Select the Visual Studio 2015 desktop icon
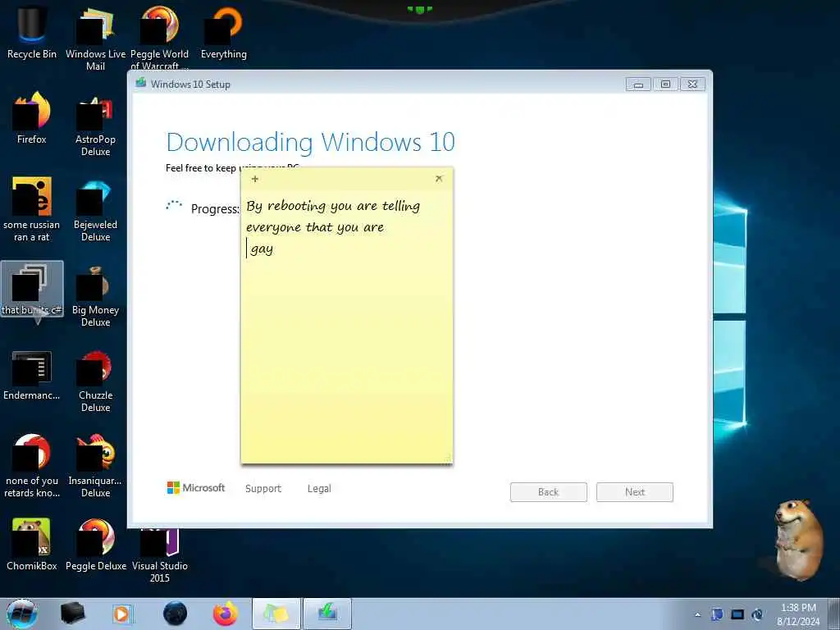This screenshot has height=630, width=840. click(160, 555)
